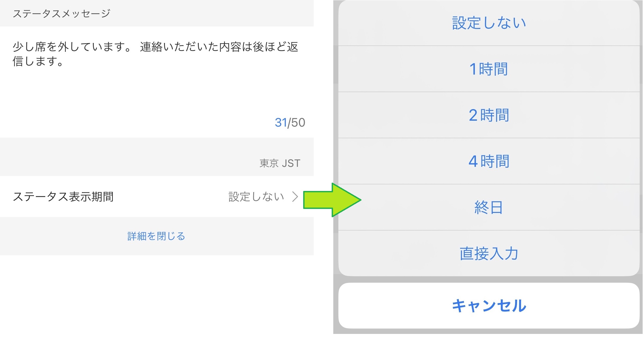Click the 31/50 character counter
Image resolution: width=644 pixels, height=339 pixels.
[290, 123]
